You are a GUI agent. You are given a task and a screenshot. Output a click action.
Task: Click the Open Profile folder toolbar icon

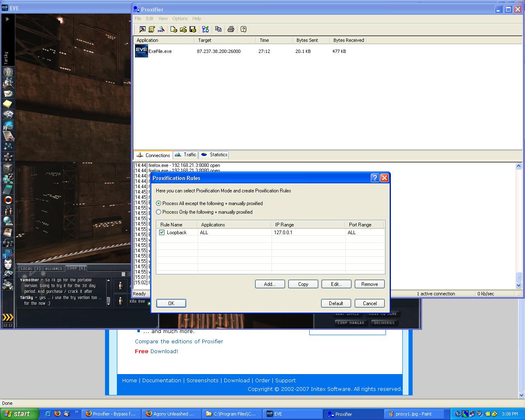pos(183,29)
